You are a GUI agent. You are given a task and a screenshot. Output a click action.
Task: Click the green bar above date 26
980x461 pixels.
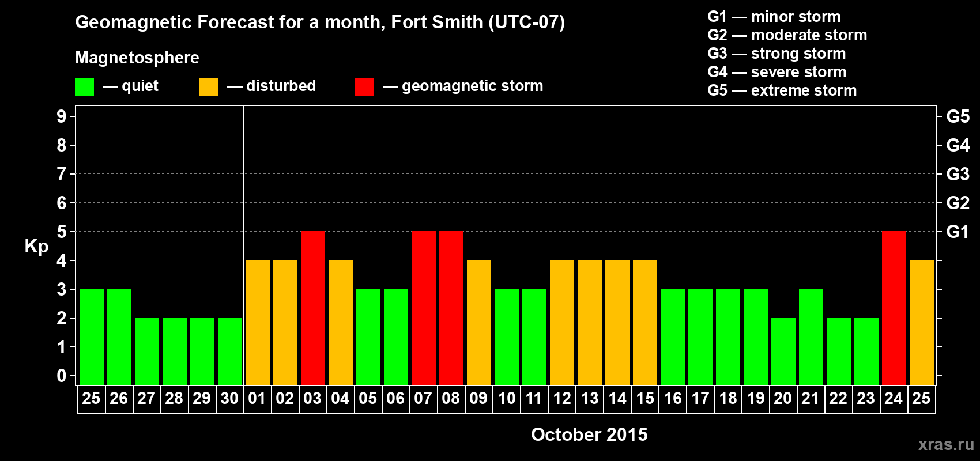tap(119, 337)
